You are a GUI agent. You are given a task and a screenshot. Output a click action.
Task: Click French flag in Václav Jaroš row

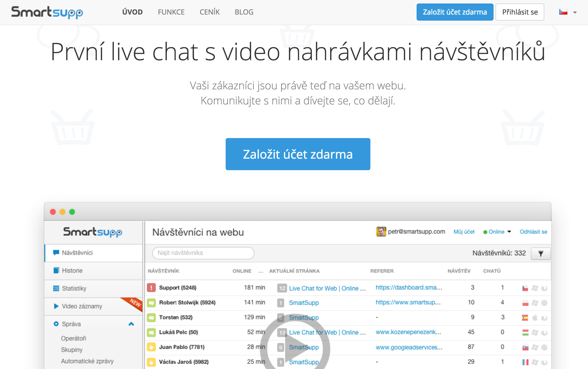[x=525, y=362]
